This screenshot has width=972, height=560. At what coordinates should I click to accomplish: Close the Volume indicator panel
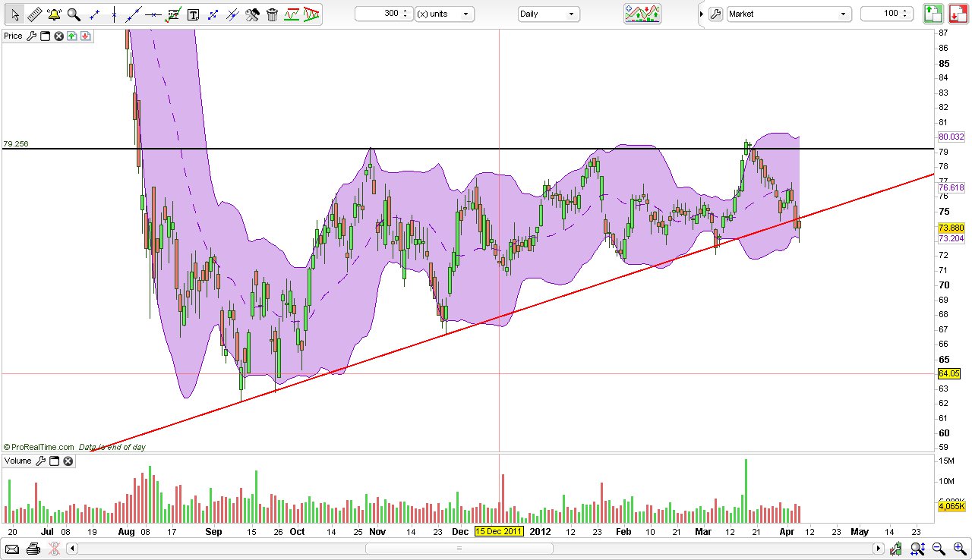[x=68, y=461]
